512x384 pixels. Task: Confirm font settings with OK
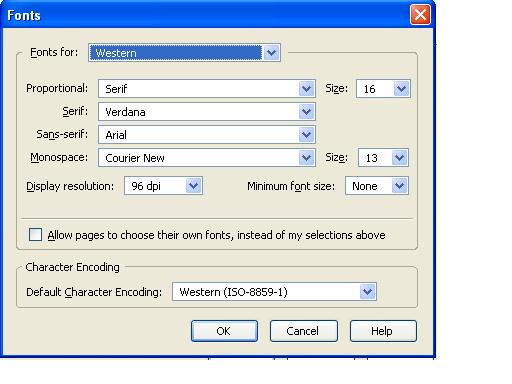click(224, 331)
